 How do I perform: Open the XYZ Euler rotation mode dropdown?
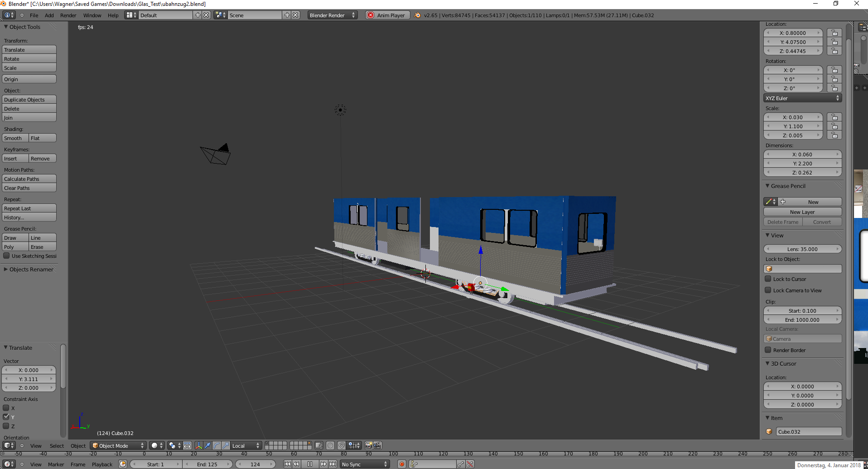[x=802, y=98]
